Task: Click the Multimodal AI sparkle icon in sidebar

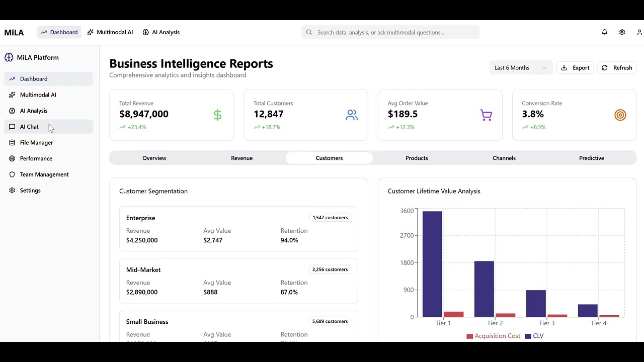Action: [x=12, y=95]
